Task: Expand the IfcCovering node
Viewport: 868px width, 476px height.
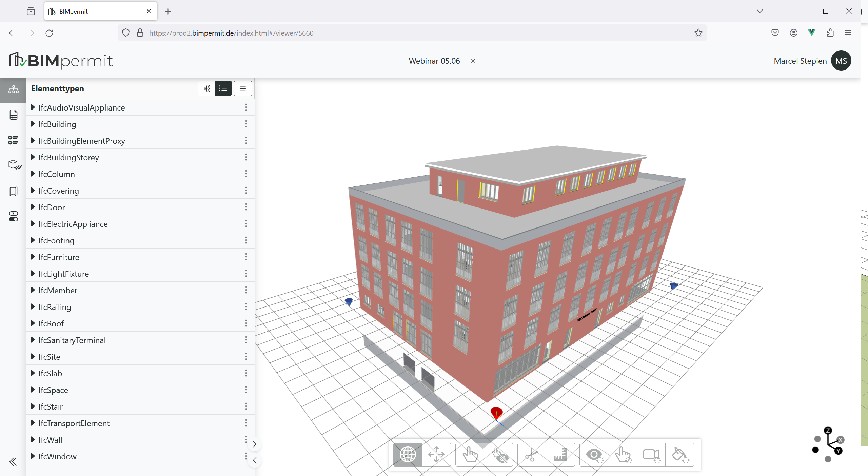Action: 33,191
